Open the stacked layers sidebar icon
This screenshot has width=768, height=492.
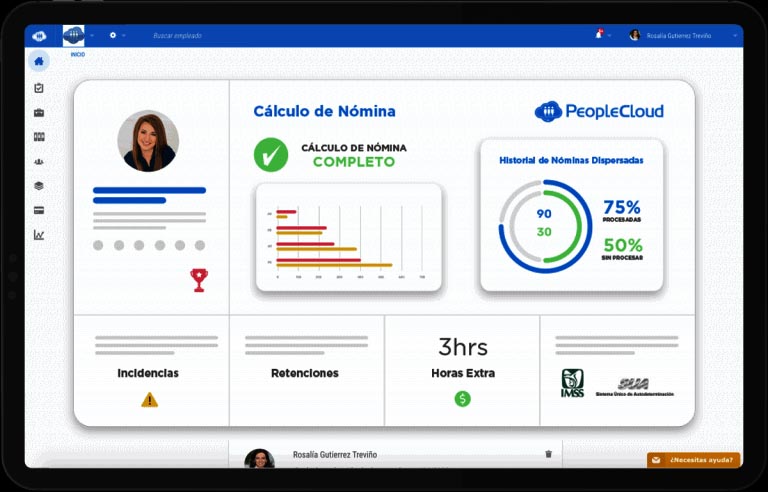(x=39, y=186)
